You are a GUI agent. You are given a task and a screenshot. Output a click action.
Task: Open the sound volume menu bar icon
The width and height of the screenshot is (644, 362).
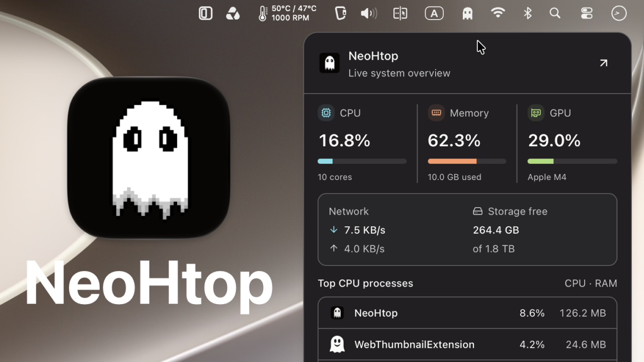369,14
